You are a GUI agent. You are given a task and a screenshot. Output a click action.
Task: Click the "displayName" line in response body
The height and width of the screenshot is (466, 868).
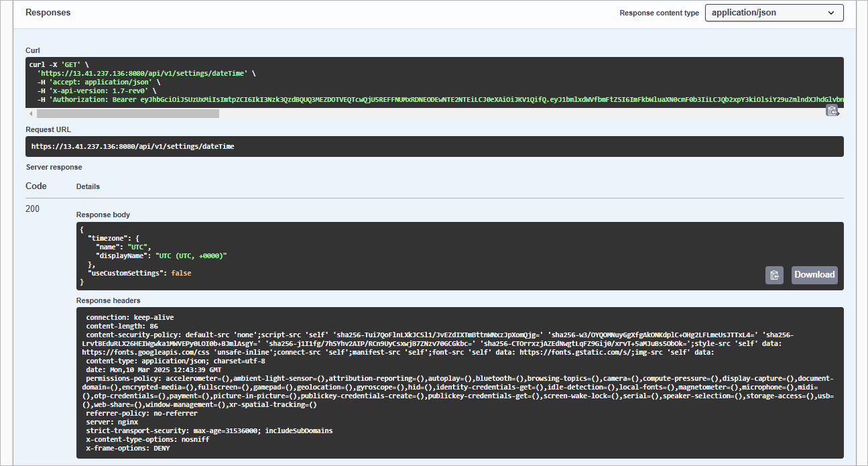tap(162, 255)
